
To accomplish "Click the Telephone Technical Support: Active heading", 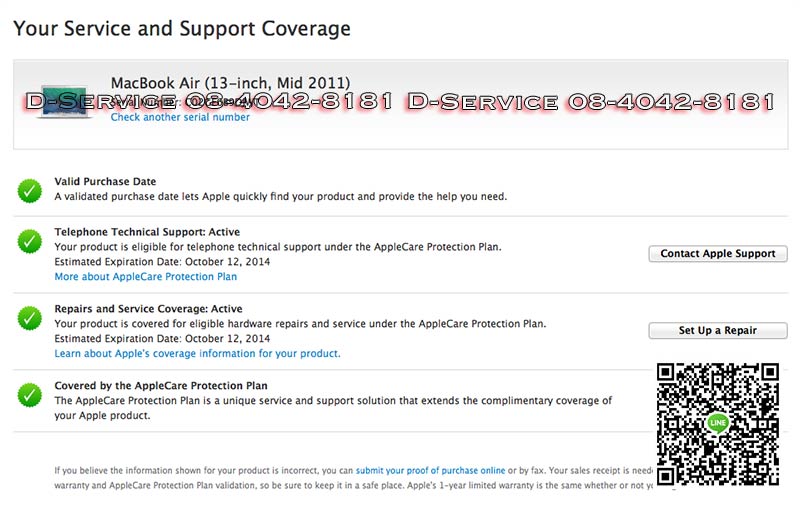I will (147, 233).
